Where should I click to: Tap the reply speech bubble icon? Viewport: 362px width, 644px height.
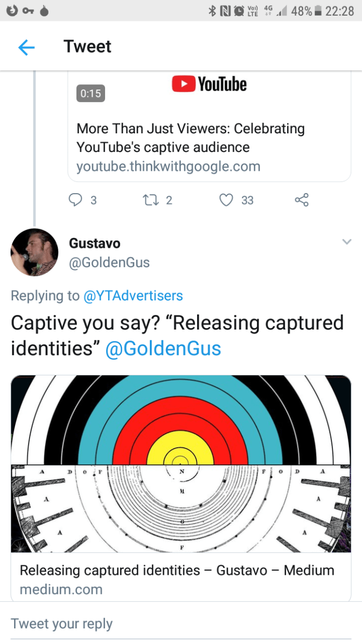coord(76,200)
